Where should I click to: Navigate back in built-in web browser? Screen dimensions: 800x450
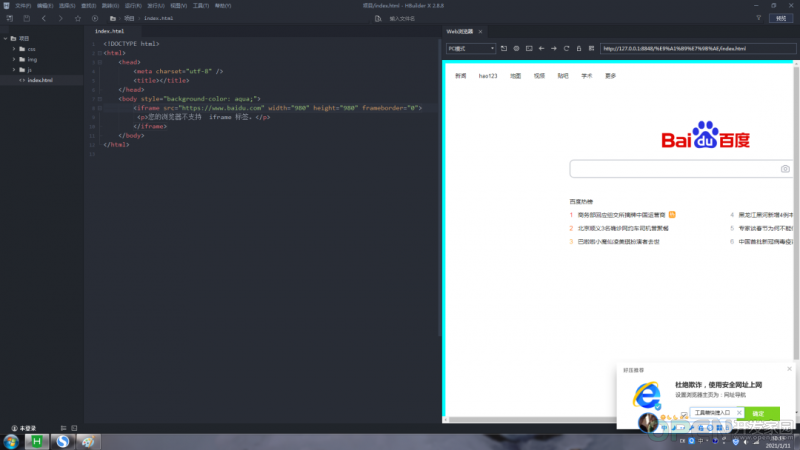[x=541, y=48]
